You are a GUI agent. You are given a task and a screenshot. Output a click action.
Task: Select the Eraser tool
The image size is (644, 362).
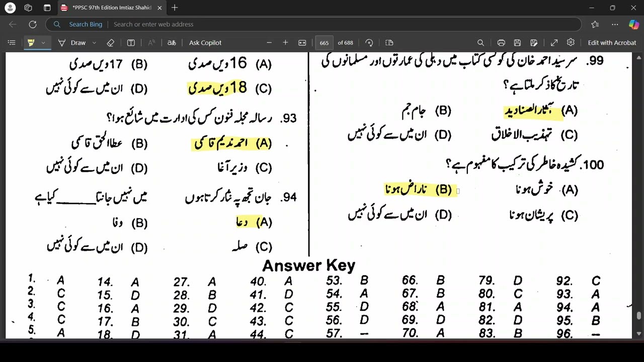tap(111, 43)
